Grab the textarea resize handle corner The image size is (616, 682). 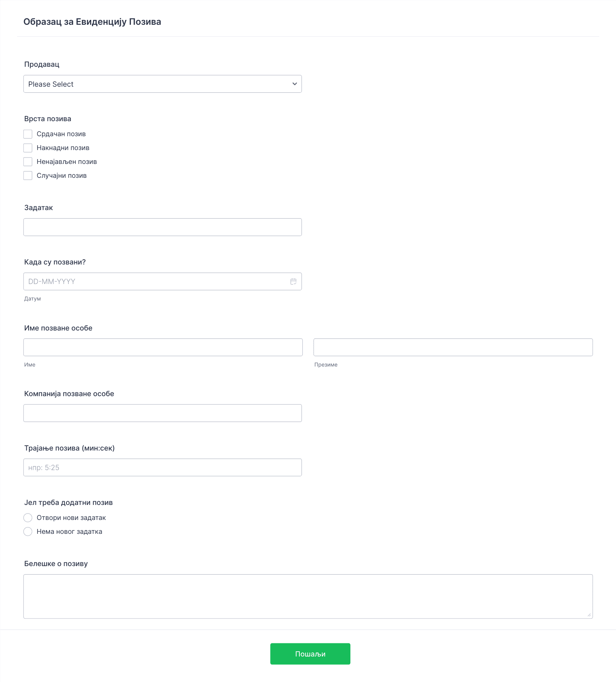click(589, 614)
